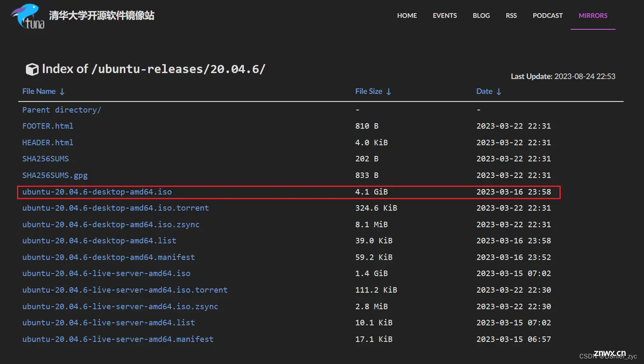Open ubuntu-20.04.6-live-server-amd64.list
644x364 pixels.
click(108, 323)
